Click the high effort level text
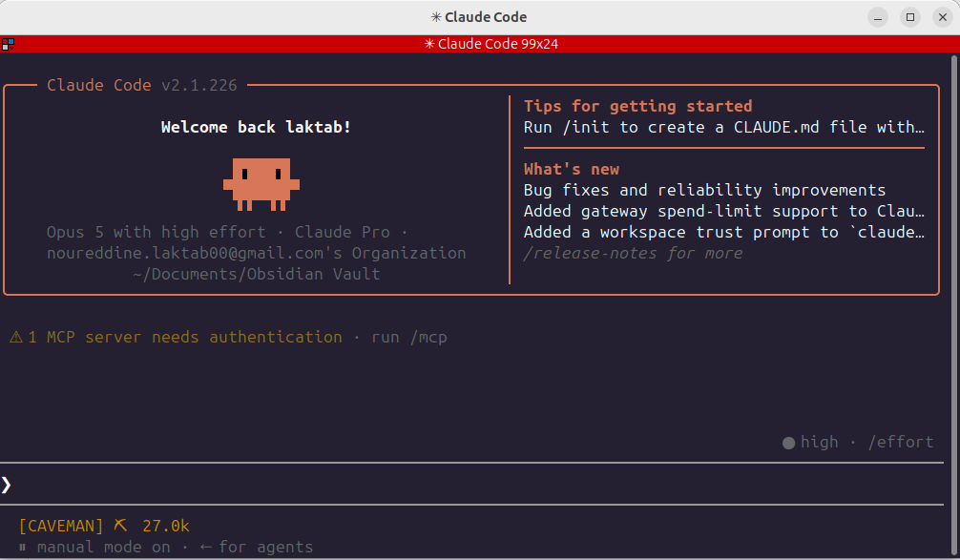 [x=819, y=443]
